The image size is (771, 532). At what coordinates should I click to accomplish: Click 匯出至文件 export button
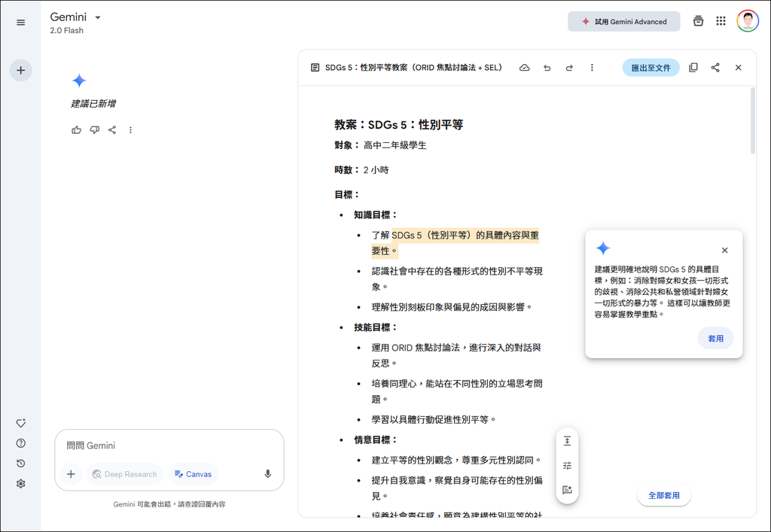tap(651, 68)
